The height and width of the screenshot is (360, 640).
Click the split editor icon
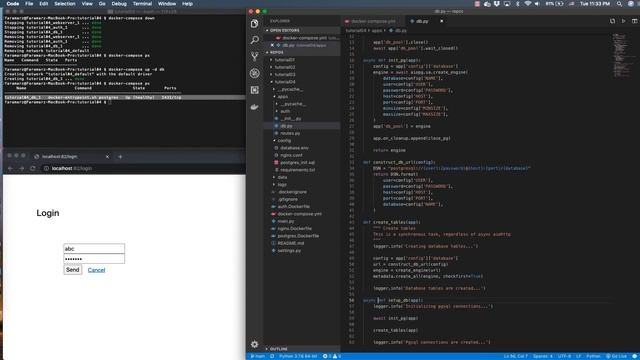click(634, 21)
